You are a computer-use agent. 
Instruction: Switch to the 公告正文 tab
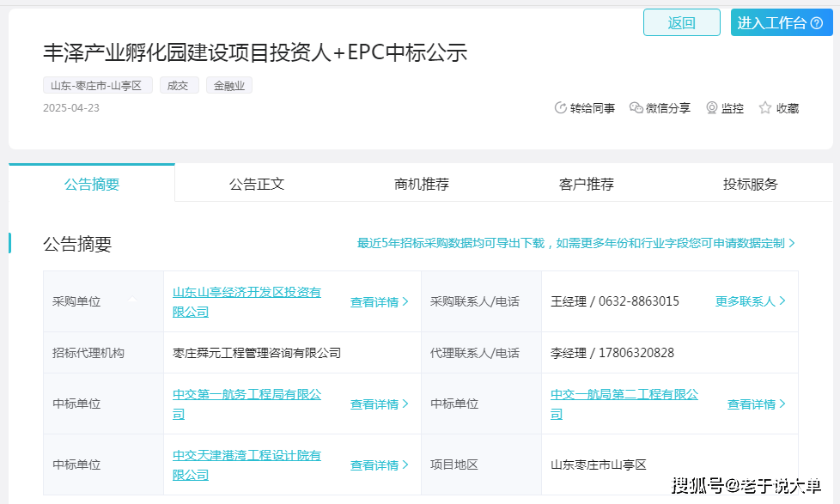[257, 184]
